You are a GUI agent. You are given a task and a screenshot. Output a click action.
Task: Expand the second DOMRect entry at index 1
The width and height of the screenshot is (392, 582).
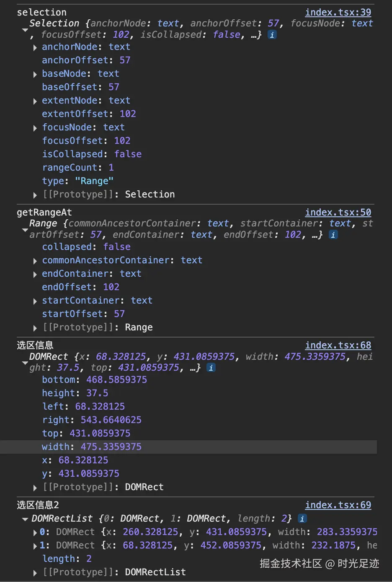point(35,546)
